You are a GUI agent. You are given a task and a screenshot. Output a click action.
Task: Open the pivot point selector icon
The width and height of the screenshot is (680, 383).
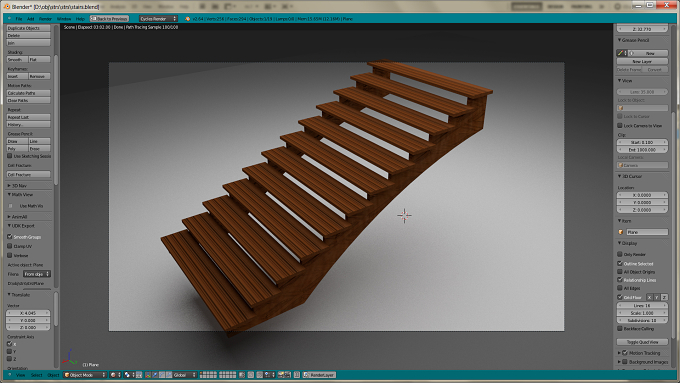point(129,375)
